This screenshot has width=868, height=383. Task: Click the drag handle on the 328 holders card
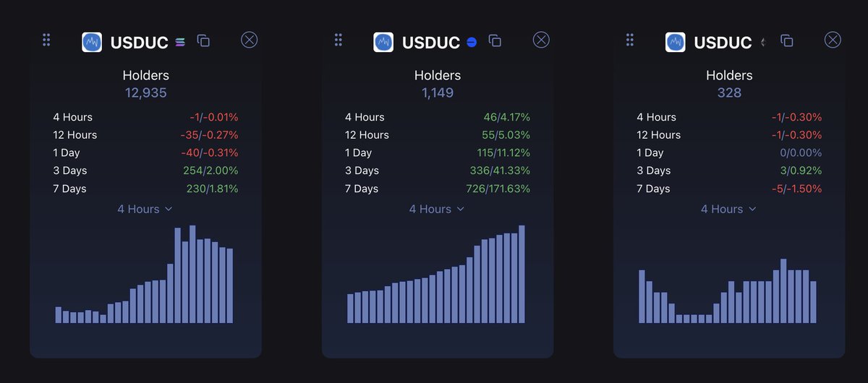pos(629,40)
